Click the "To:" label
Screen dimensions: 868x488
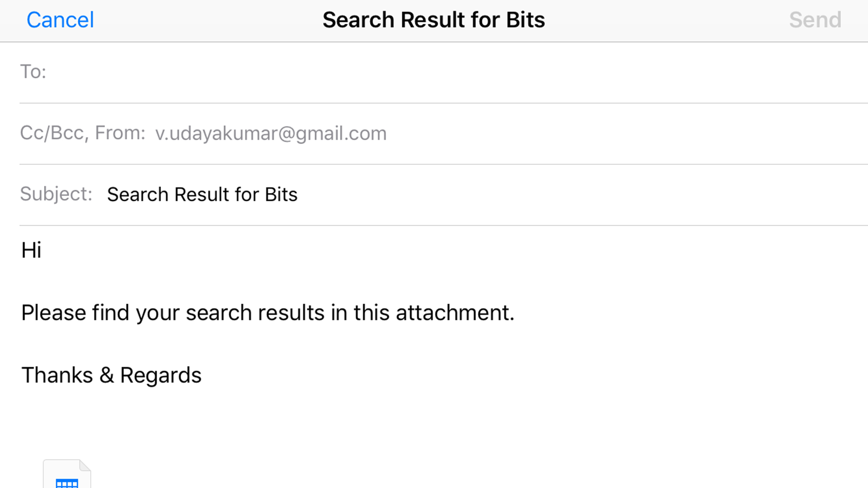pyautogui.click(x=33, y=72)
